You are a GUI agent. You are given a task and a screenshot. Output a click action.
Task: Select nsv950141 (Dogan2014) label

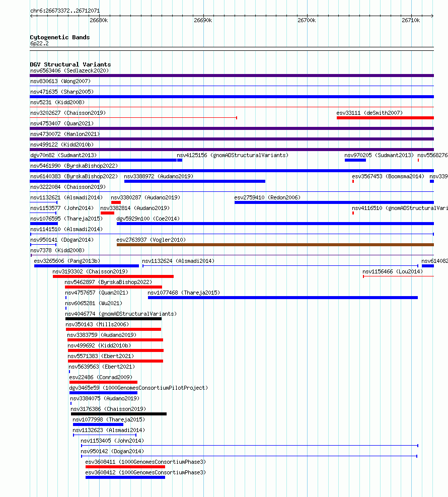(x=62, y=240)
